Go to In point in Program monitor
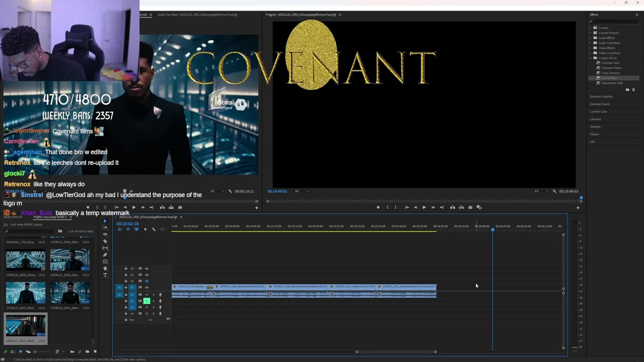The width and height of the screenshot is (644, 362). 407,207
